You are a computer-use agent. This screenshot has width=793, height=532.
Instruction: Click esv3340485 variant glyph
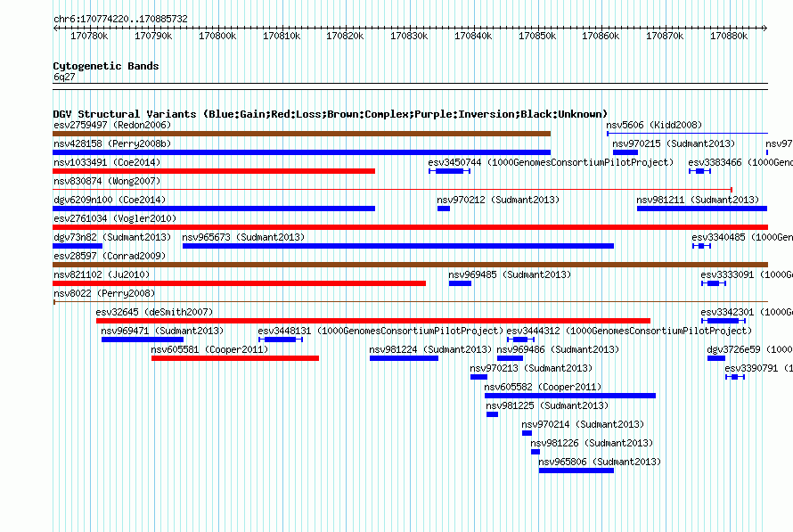pos(701,246)
